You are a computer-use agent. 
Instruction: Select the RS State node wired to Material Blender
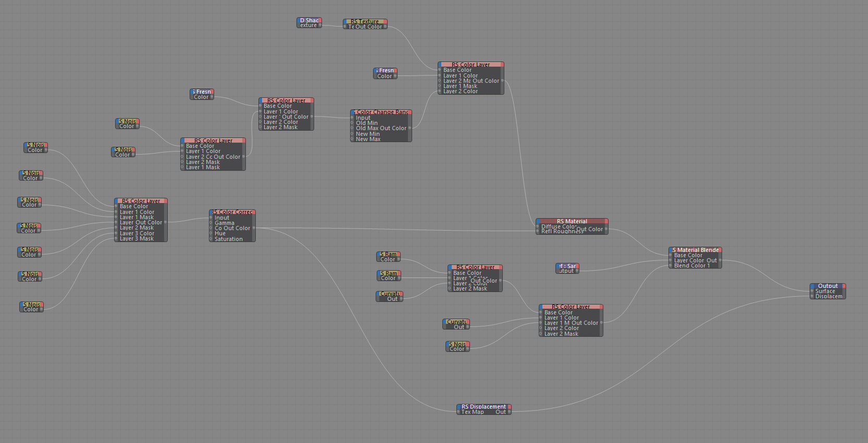pyautogui.click(x=567, y=268)
